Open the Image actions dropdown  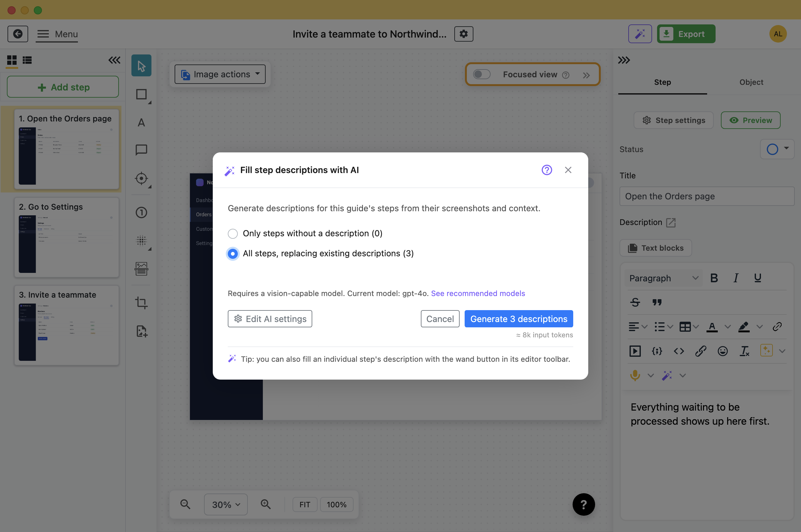pos(220,74)
